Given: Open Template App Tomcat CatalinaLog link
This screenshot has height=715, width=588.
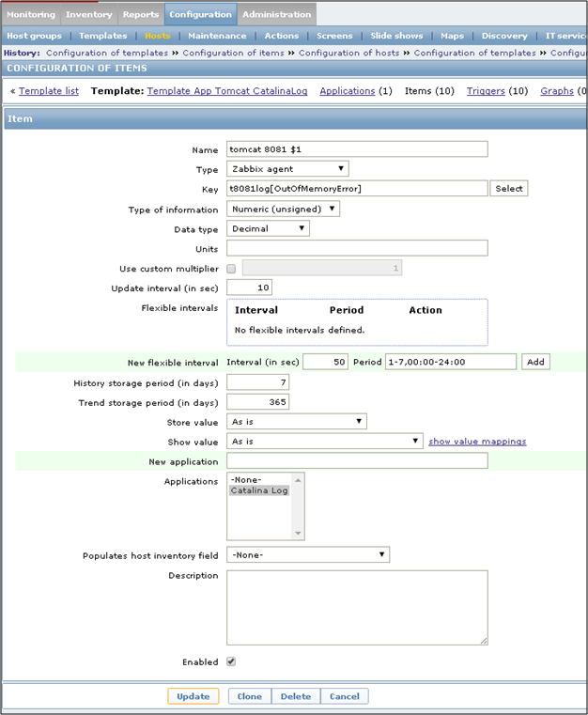Looking at the screenshot, I should [x=227, y=91].
